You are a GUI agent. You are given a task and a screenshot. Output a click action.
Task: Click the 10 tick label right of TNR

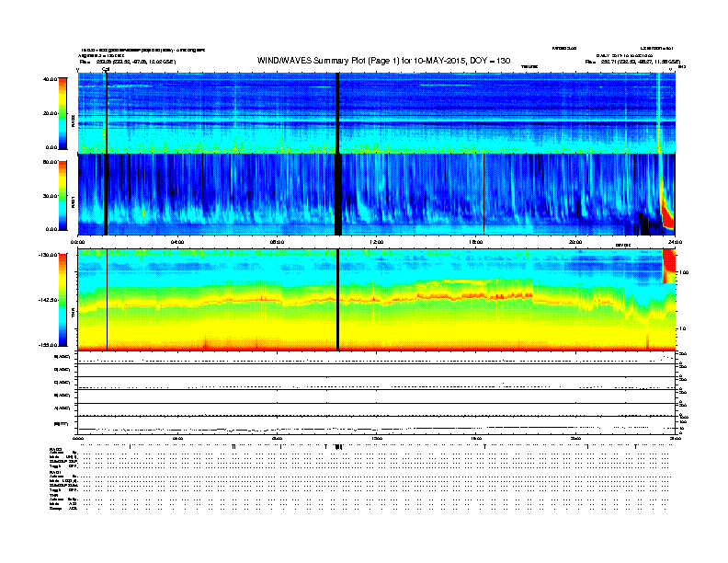(x=682, y=329)
